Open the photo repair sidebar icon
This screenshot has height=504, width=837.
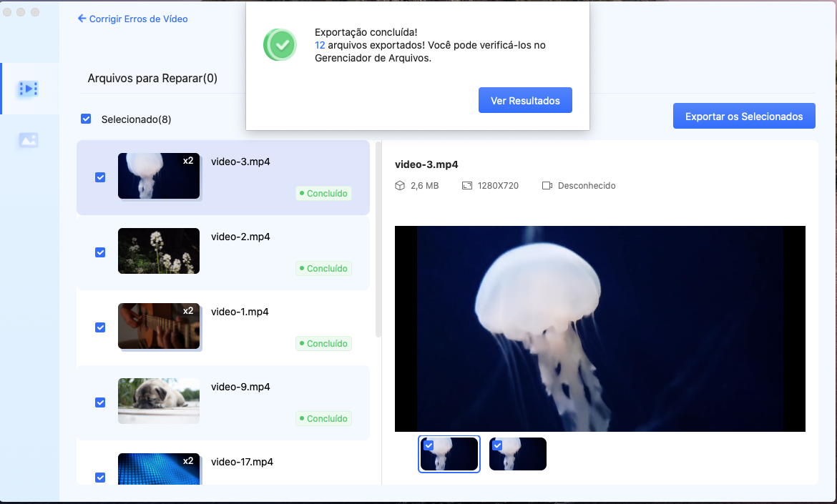pos(29,139)
